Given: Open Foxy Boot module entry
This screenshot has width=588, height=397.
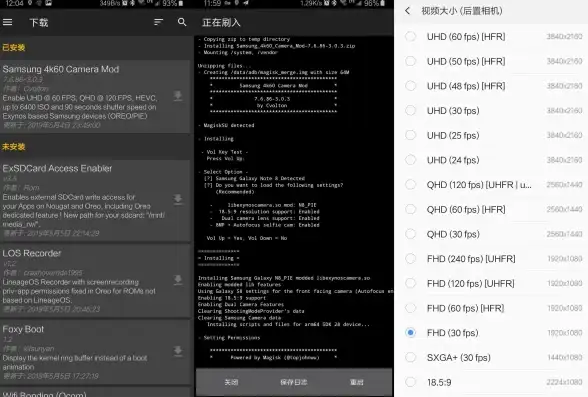Looking at the screenshot, I should point(95,352).
